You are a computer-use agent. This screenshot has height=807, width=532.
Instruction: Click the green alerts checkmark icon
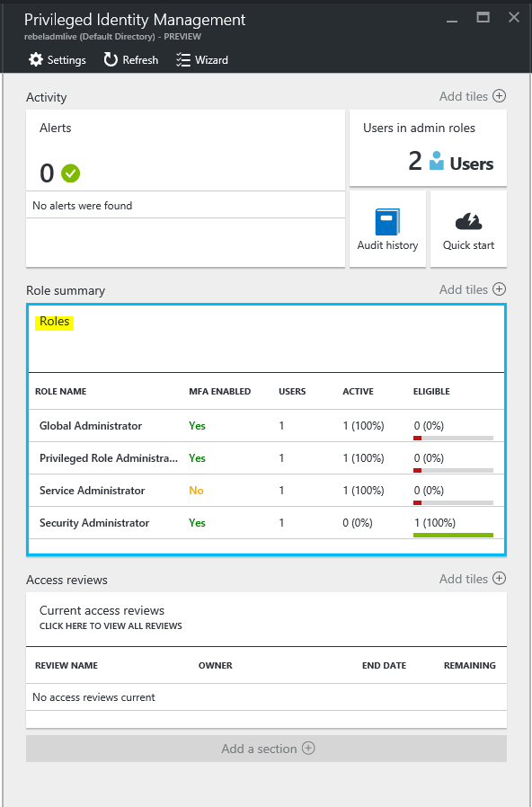pyautogui.click(x=70, y=173)
